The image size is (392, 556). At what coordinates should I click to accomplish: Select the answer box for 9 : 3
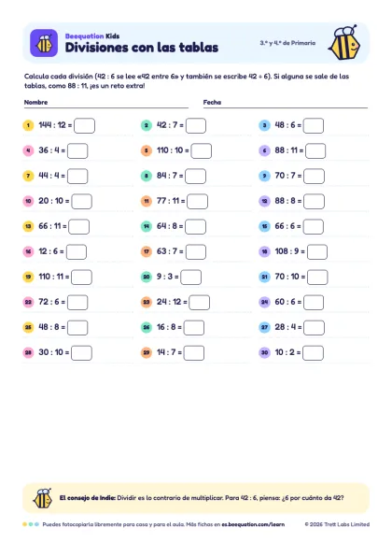click(190, 277)
